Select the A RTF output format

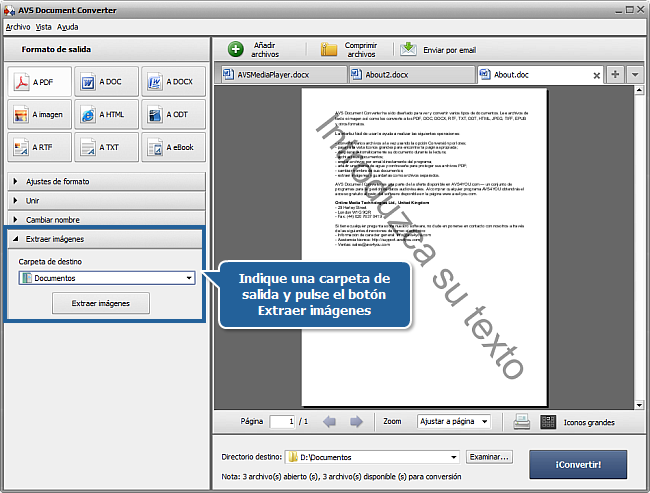click(39, 147)
